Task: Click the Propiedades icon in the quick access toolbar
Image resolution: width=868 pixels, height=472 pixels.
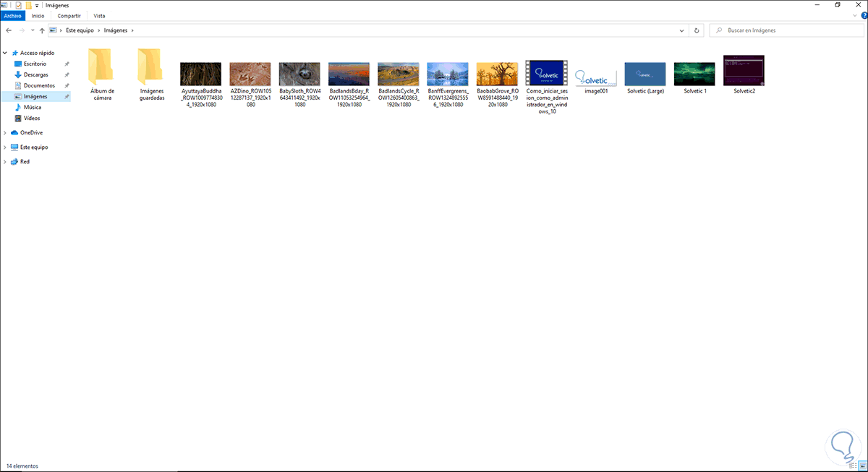Action: (x=17, y=5)
